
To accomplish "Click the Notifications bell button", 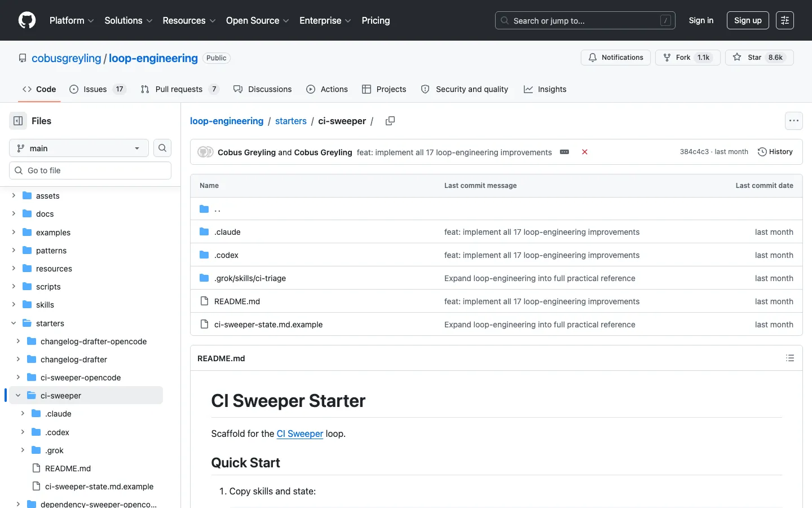I will 616,58.
